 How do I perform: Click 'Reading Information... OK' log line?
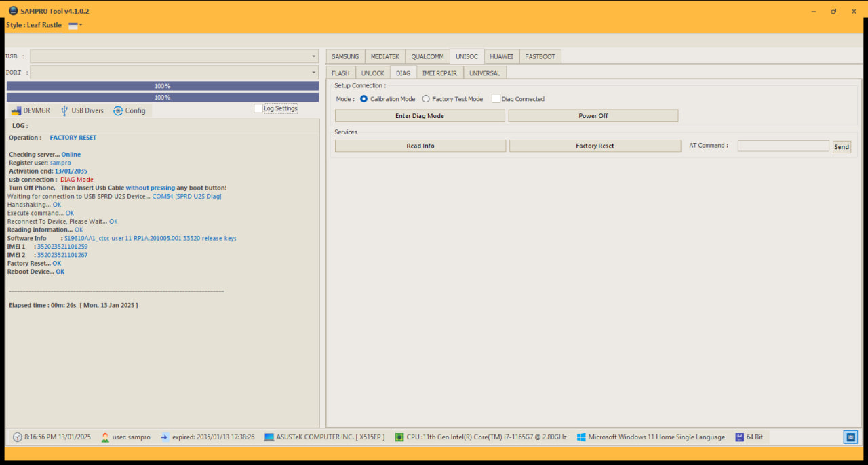point(45,230)
